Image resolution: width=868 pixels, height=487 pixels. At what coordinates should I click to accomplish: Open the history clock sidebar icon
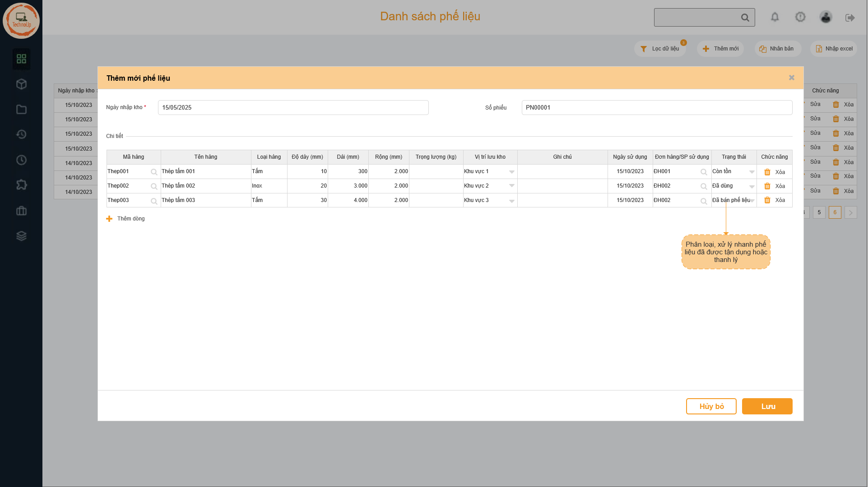click(x=21, y=134)
